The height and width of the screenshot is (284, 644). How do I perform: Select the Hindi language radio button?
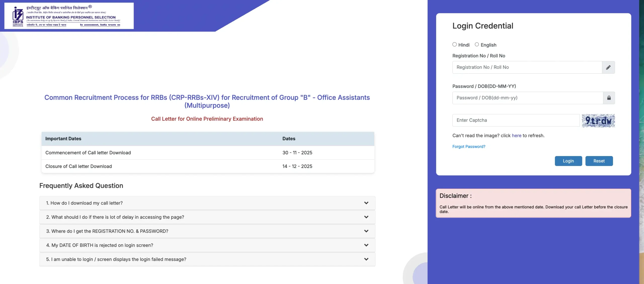pos(454,44)
